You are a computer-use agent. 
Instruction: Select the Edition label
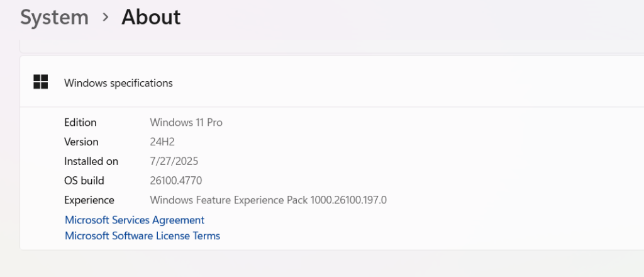[80, 123]
